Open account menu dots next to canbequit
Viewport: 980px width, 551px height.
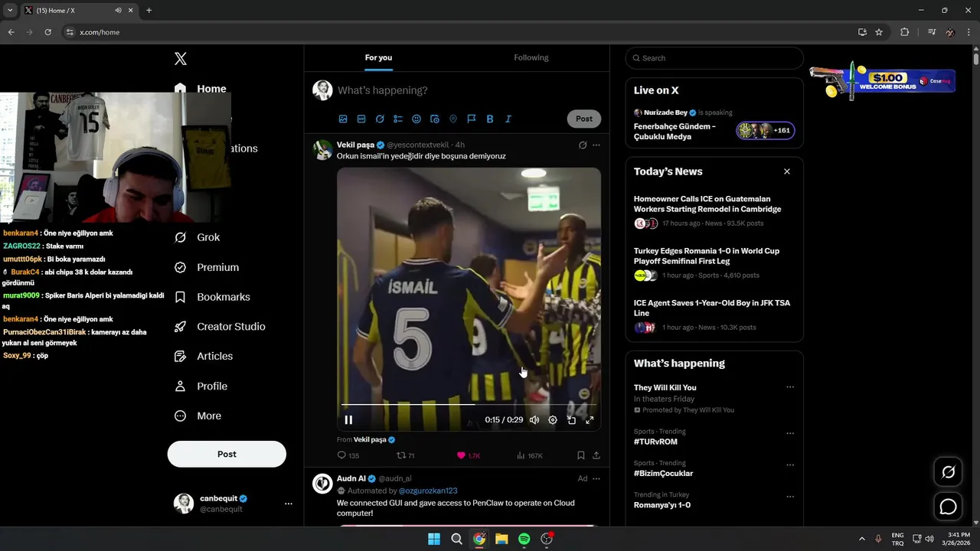pos(289,504)
